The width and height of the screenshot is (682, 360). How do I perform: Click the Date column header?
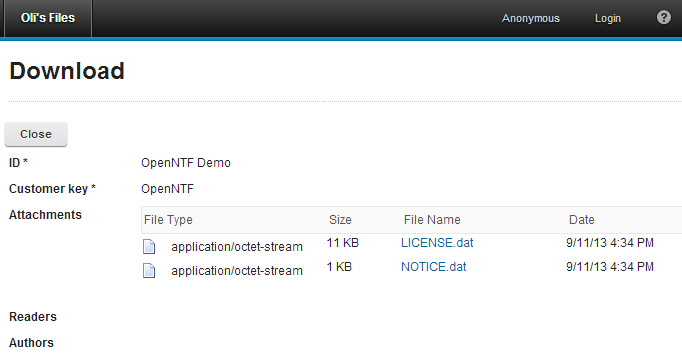(582, 220)
